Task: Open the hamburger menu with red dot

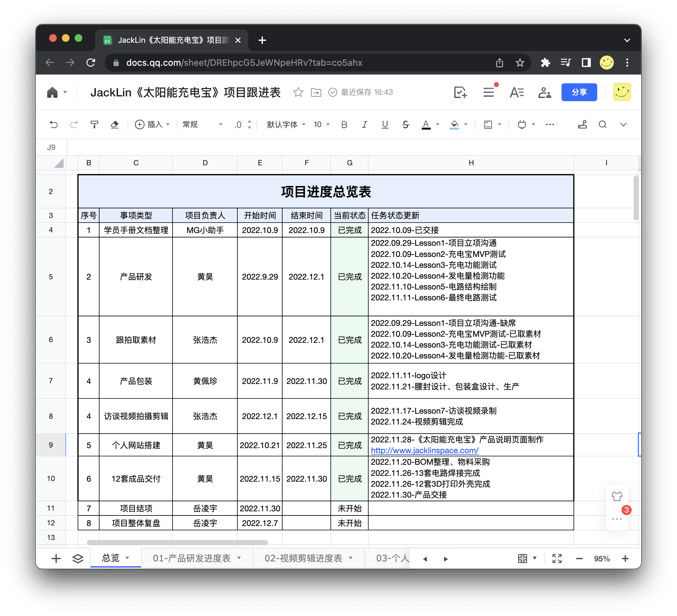Action: tap(489, 92)
